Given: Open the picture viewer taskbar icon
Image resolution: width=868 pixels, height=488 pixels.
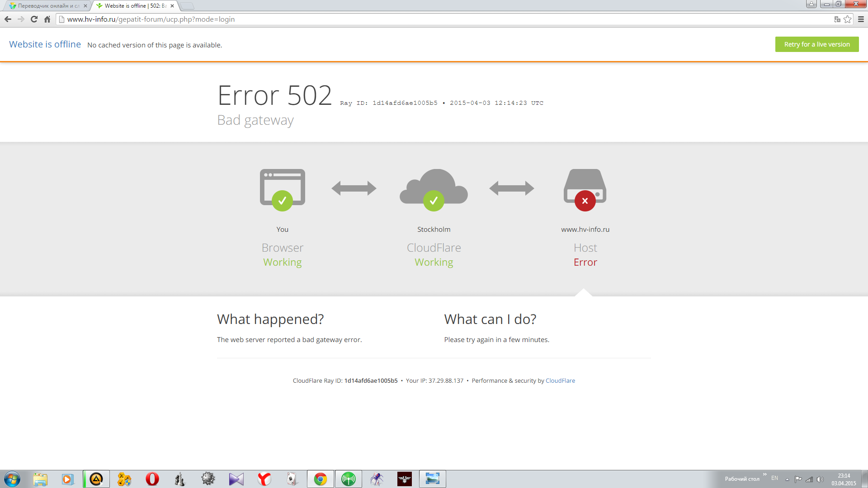Looking at the screenshot, I should click(x=433, y=479).
